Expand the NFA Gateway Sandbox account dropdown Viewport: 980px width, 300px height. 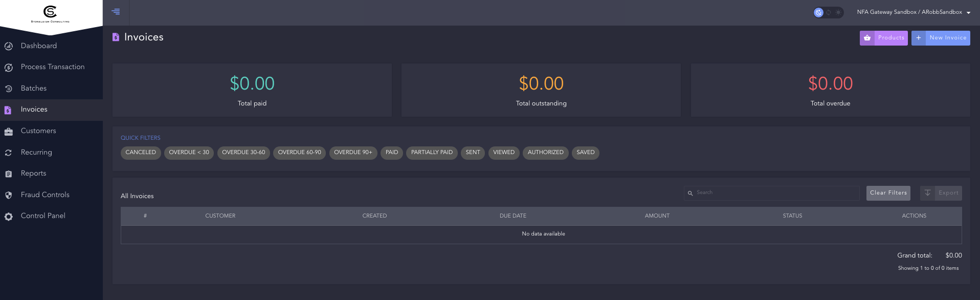tap(914, 12)
